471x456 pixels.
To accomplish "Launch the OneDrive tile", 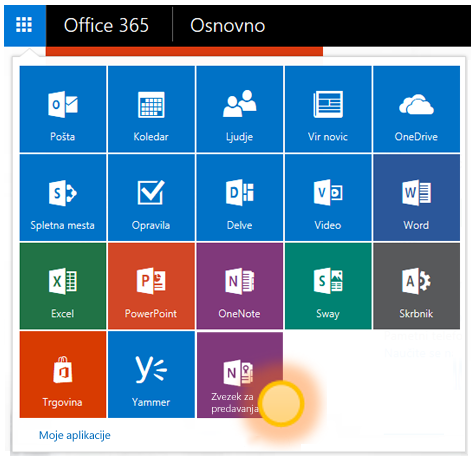I will point(416,109).
